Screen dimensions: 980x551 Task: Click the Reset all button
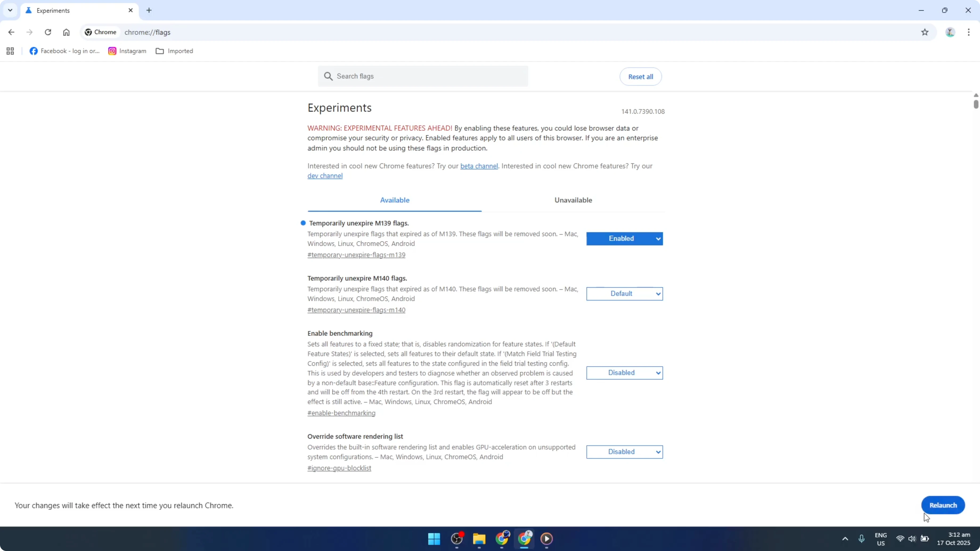pos(640,76)
